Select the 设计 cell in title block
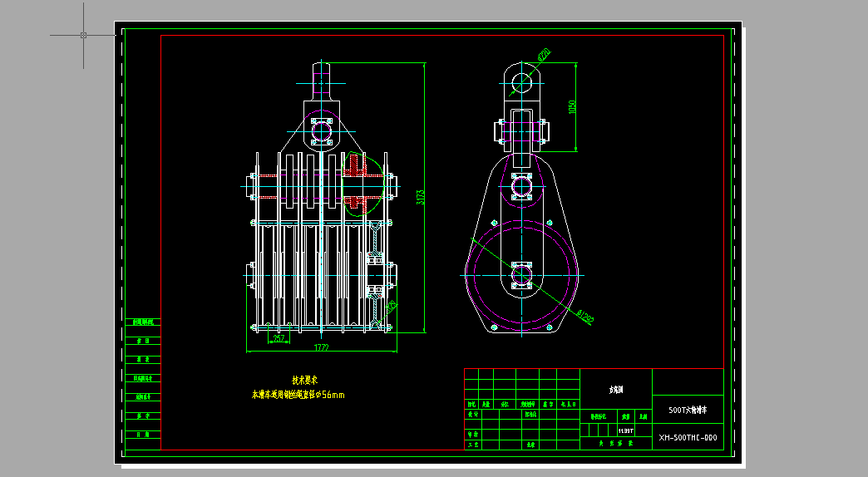This screenshot has height=477, width=868. (x=473, y=414)
